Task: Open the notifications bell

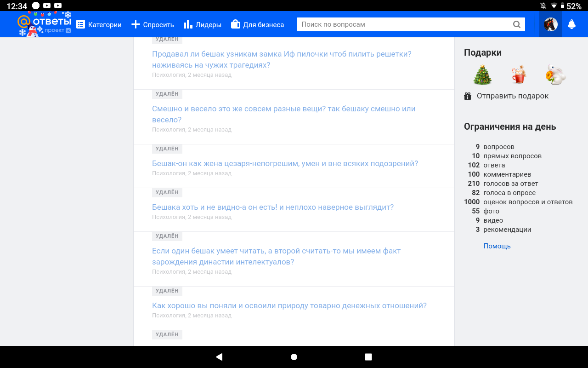Action: point(571,24)
